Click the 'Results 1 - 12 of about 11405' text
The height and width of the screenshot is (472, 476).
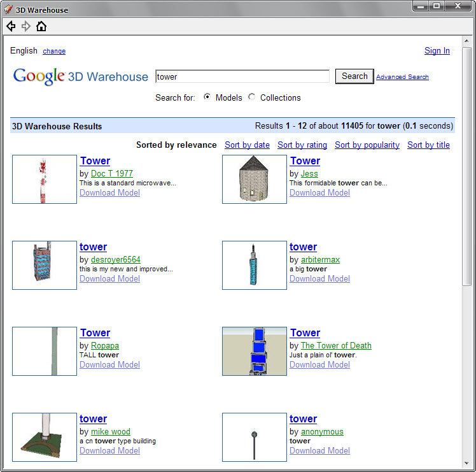pos(309,126)
